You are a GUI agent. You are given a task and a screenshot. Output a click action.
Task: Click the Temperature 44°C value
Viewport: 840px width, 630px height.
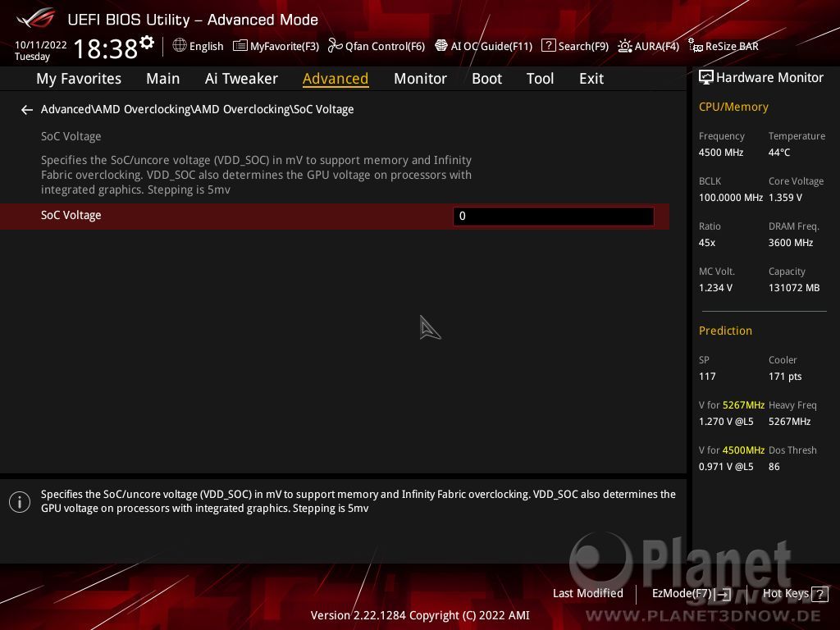(779, 153)
